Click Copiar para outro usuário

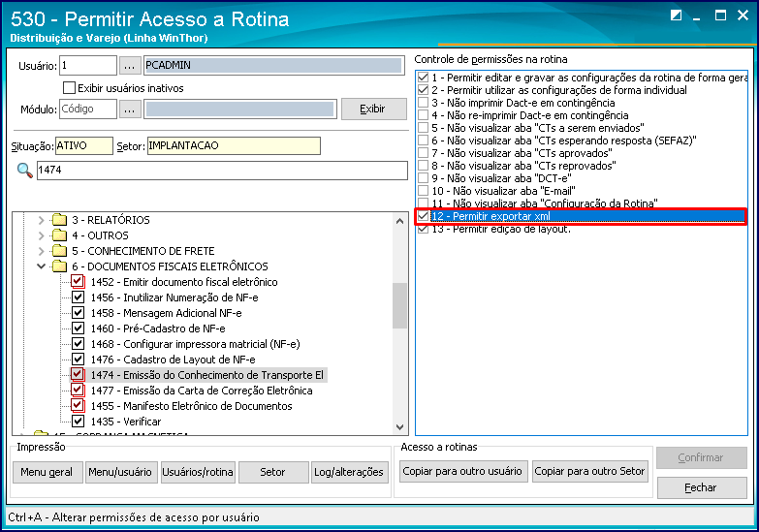click(x=462, y=471)
